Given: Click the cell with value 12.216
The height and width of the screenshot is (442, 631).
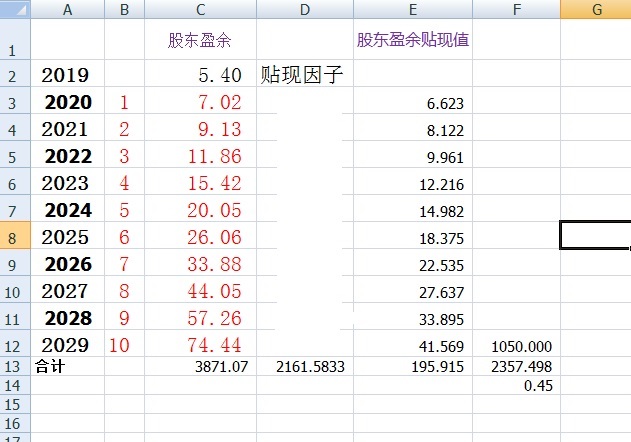Looking at the screenshot, I should [413, 181].
